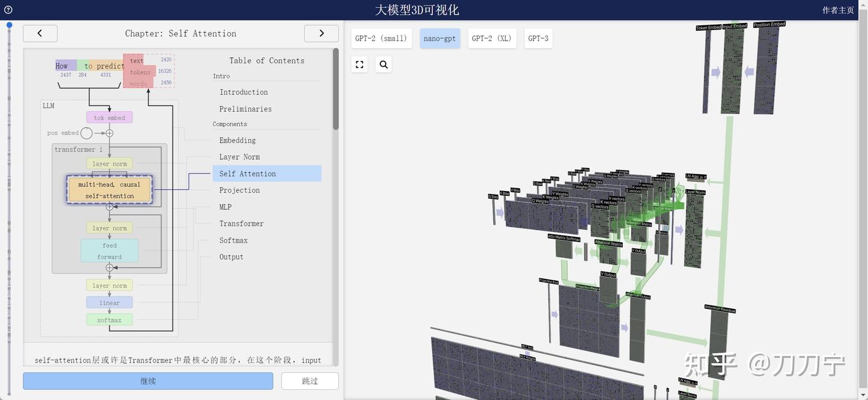Image resolution: width=868 pixels, height=400 pixels.
Task: Enter fullscreen view with the expand icon
Action: pyautogui.click(x=359, y=64)
